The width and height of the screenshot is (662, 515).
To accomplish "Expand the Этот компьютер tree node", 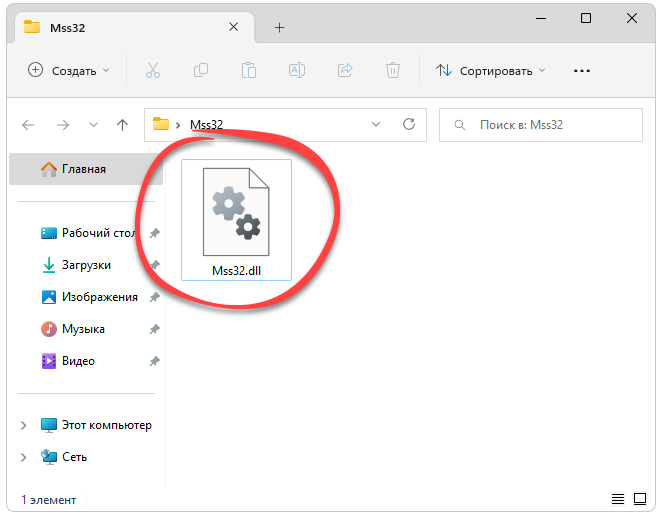I will pos(24,425).
